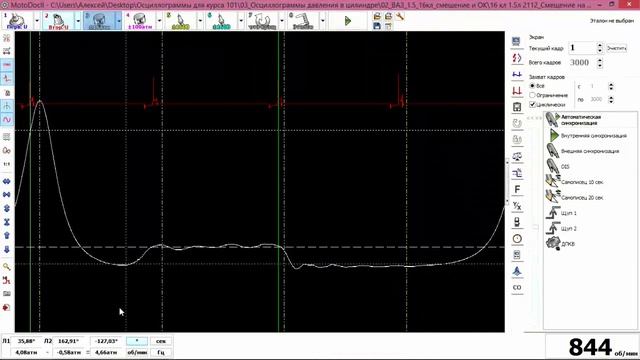Save oscillogram with floppy disk icon

pyautogui.click(x=377, y=26)
